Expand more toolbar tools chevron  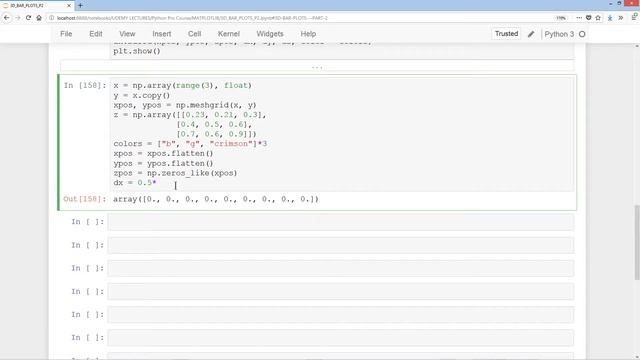(620, 18)
